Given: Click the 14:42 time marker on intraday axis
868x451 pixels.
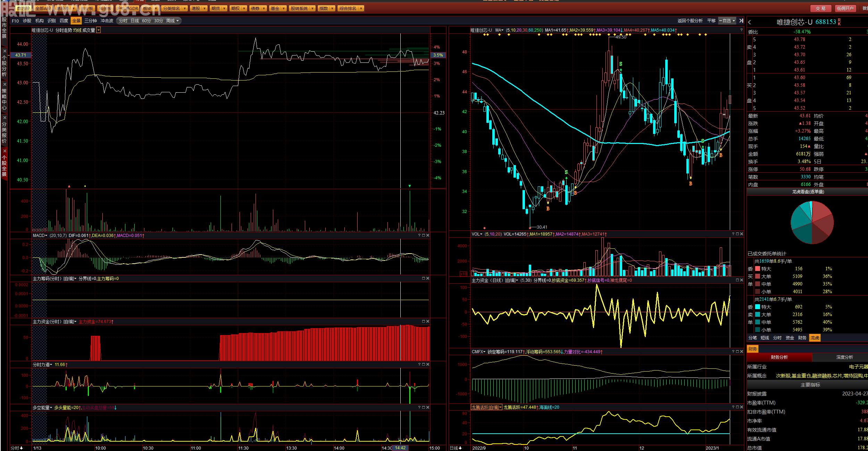Looking at the screenshot, I should point(400,448).
